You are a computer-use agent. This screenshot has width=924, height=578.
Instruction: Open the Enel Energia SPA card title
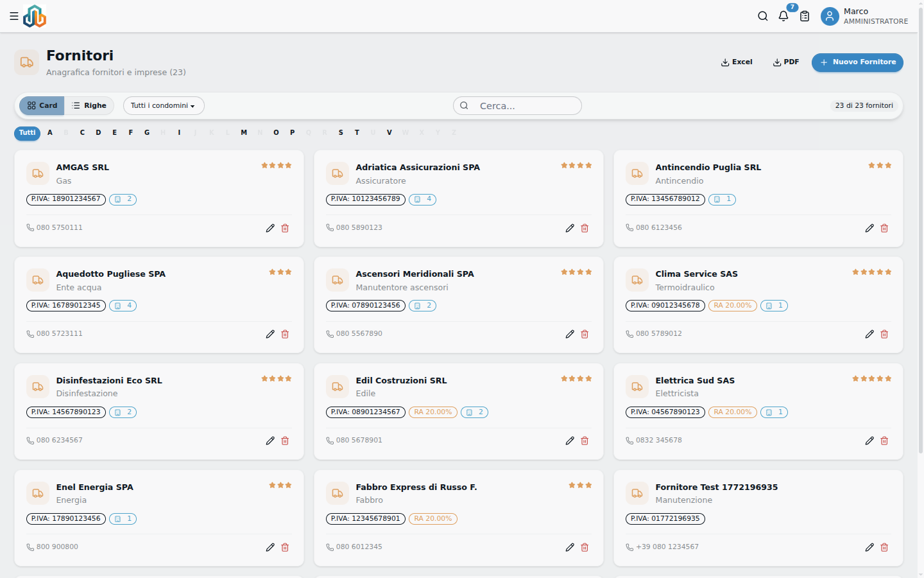point(95,487)
